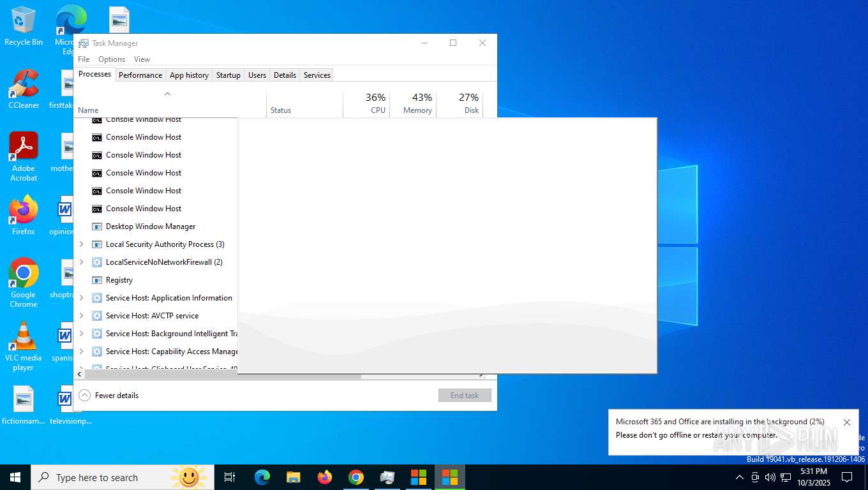Image resolution: width=868 pixels, height=490 pixels.
Task: Click the Type here to search box
Action: (122, 477)
